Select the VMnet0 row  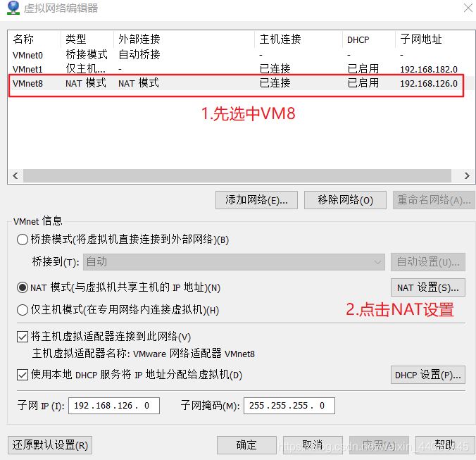point(242,55)
